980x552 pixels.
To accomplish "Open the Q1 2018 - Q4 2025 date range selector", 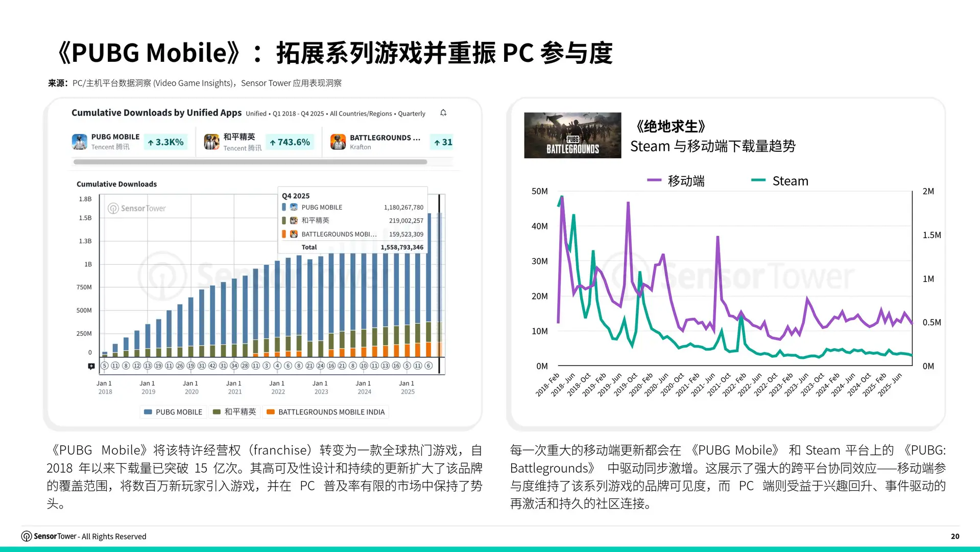I will click(298, 113).
